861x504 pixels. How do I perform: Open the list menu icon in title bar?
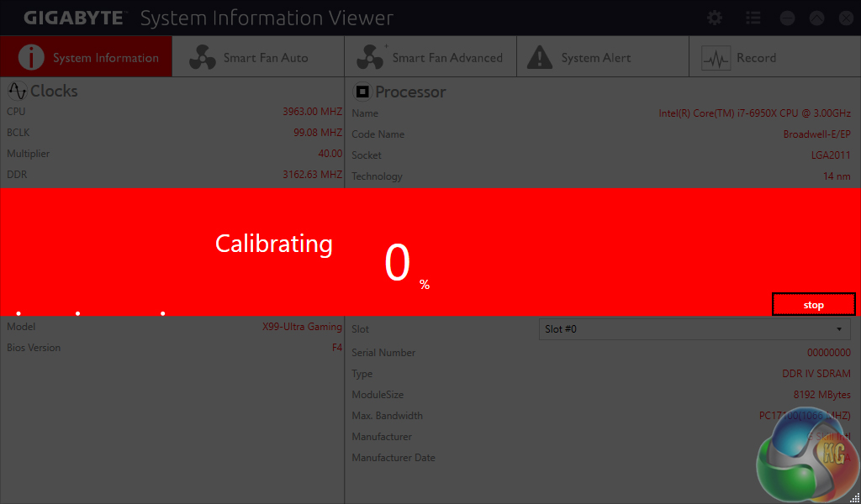coord(753,18)
